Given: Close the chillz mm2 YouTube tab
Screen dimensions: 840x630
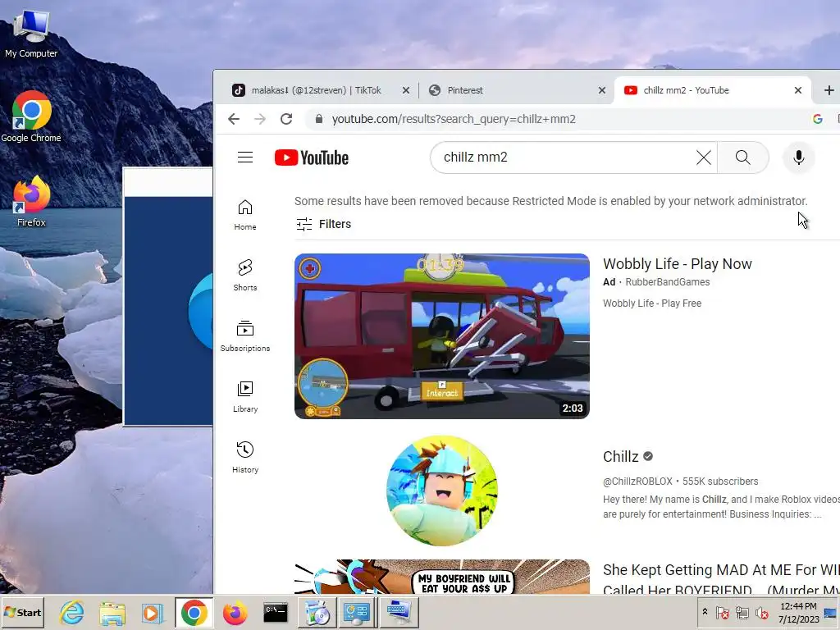Looking at the screenshot, I should tap(798, 90).
